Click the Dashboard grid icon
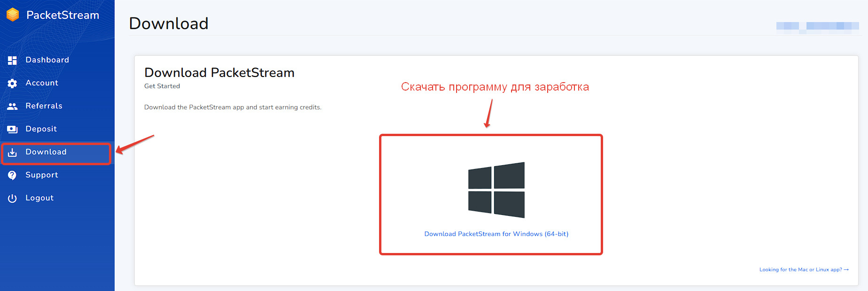Image resolution: width=868 pixels, height=291 pixels. (12, 60)
